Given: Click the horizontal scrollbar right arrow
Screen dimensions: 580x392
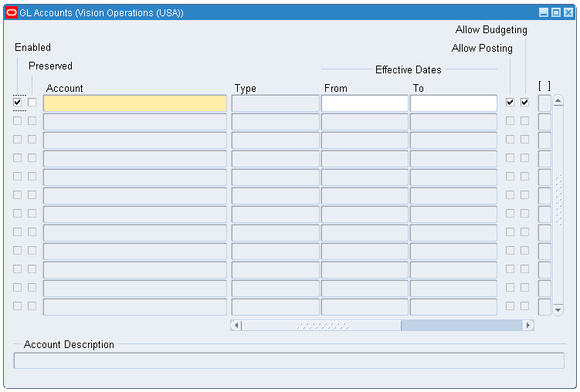Looking at the screenshot, I should [x=528, y=326].
